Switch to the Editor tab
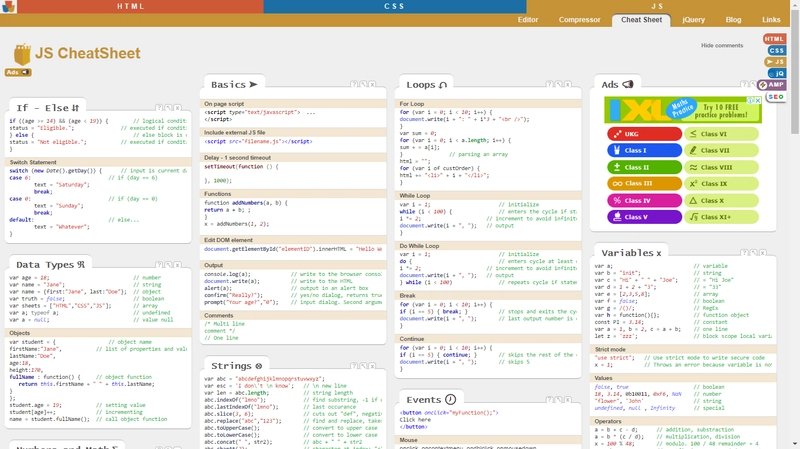This screenshot has width=800, height=449. pyautogui.click(x=528, y=20)
